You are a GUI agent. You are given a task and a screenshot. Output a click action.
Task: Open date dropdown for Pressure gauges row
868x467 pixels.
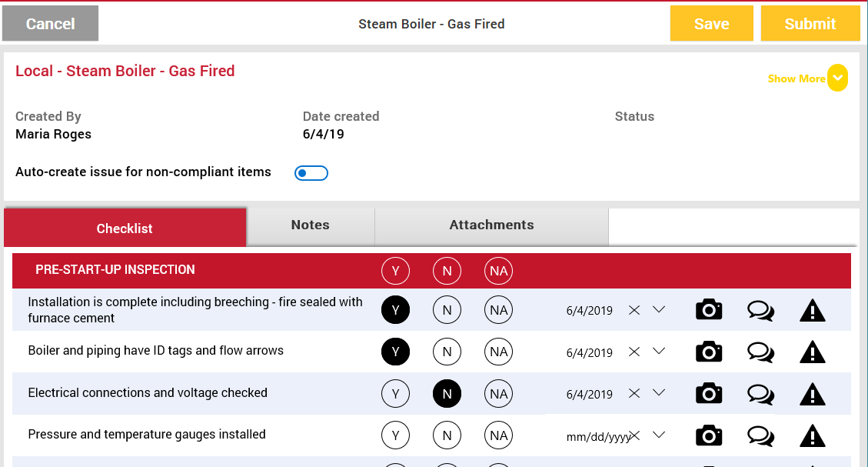(x=659, y=435)
